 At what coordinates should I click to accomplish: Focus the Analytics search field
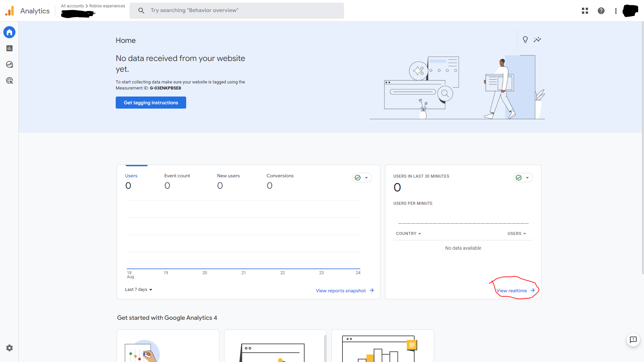point(237,11)
